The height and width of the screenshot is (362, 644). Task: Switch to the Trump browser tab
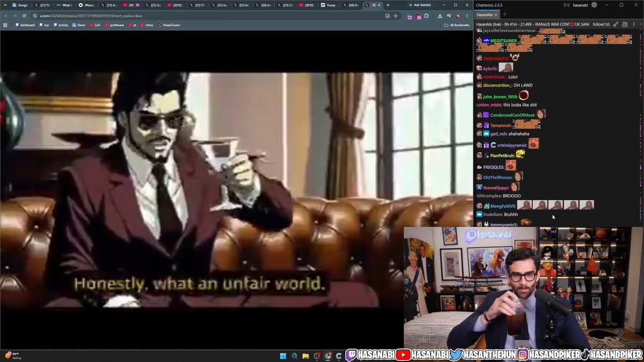point(328,5)
